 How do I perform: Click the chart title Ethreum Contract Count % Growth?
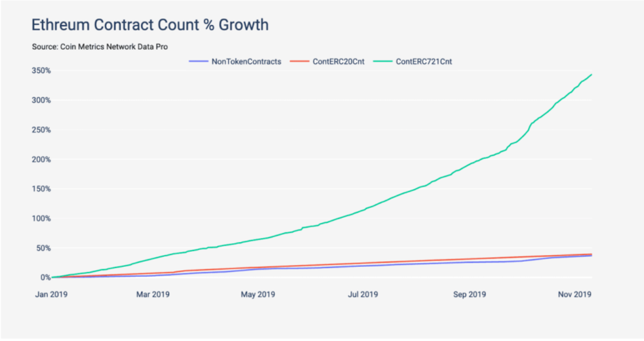pos(150,25)
